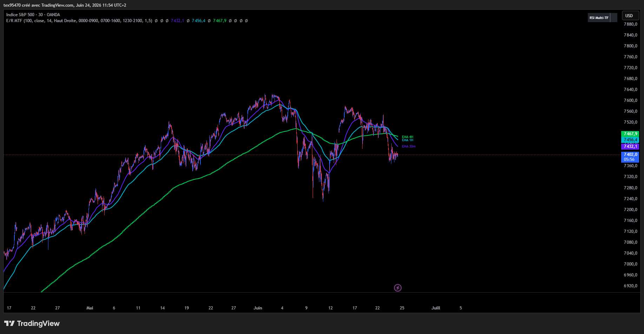Click the EMA 1H line label
The width and height of the screenshot is (644, 334).
(407, 140)
